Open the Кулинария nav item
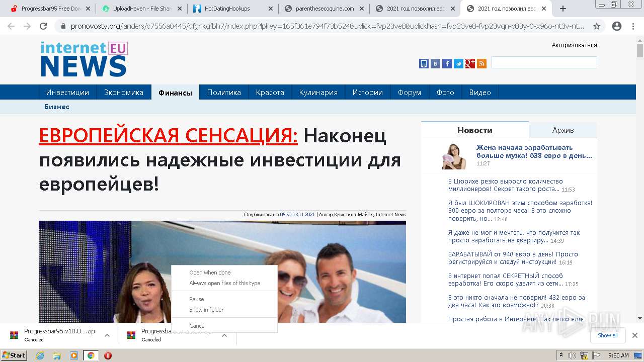The height and width of the screenshot is (362, 644). 318,93
